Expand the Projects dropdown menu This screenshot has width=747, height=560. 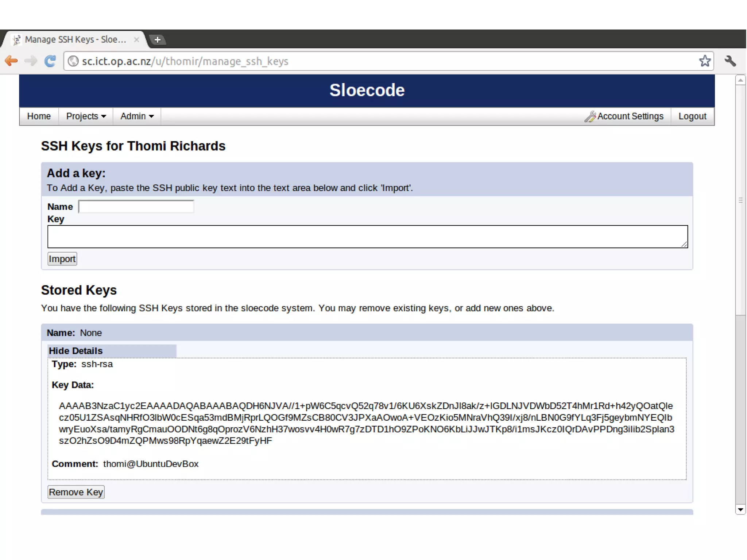(86, 116)
